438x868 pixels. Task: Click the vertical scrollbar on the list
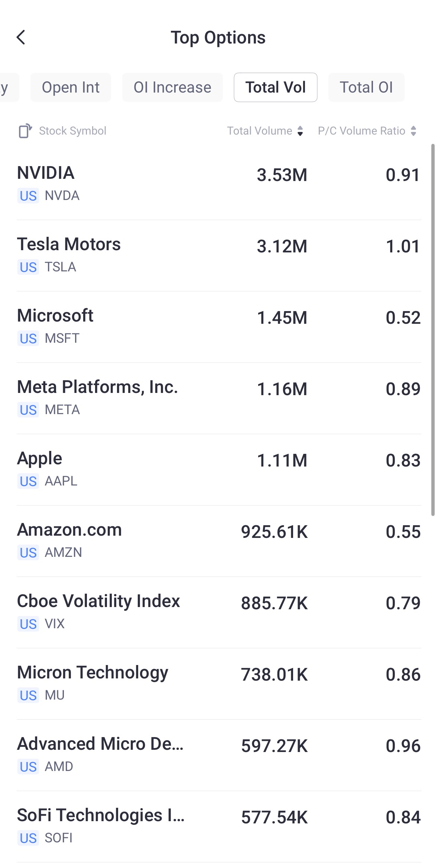[433, 329]
